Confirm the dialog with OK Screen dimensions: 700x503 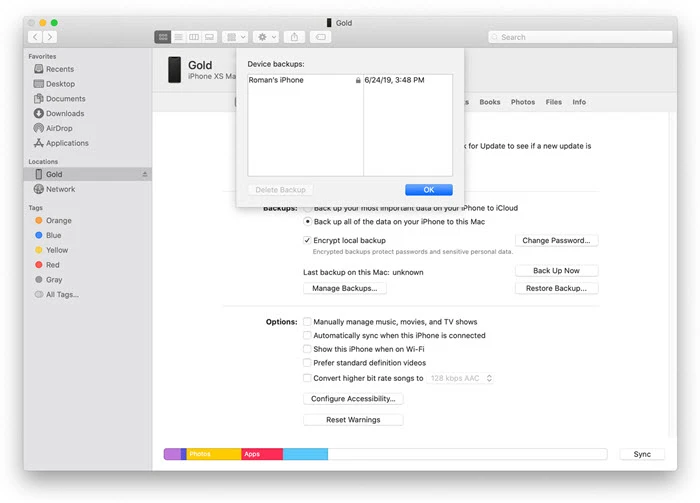(x=429, y=190)
